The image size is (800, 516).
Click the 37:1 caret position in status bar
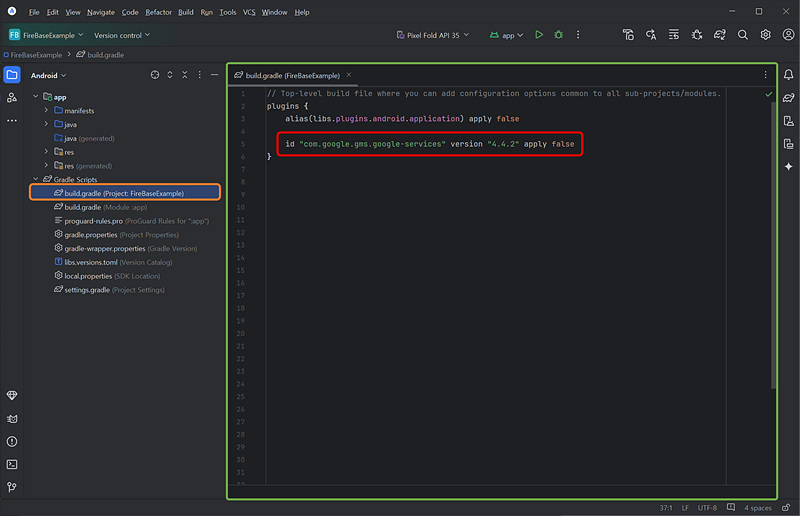pos(666,508)
